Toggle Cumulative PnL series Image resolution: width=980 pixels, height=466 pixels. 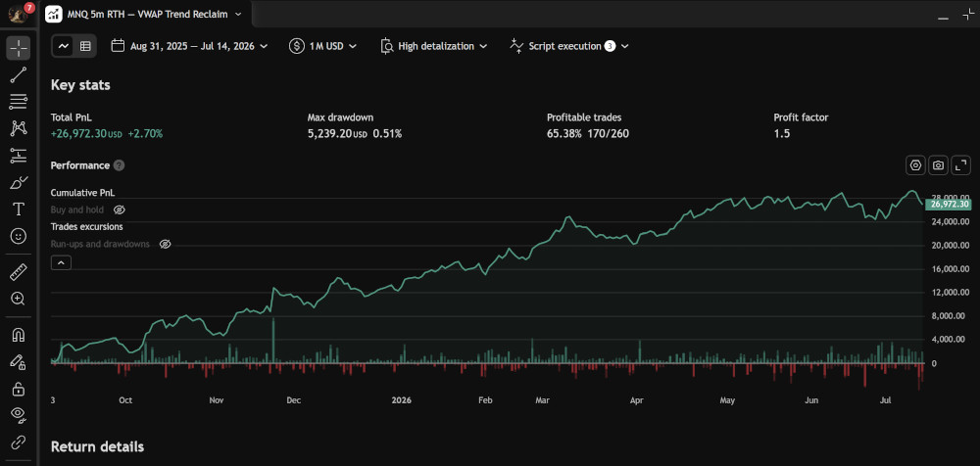pos(82,193)
